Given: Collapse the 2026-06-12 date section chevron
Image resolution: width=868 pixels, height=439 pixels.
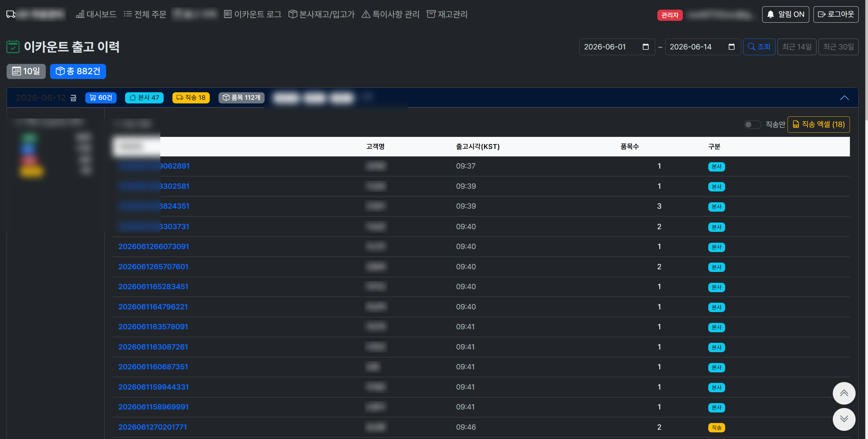Looking at the screenshot, I should [844, 98].
